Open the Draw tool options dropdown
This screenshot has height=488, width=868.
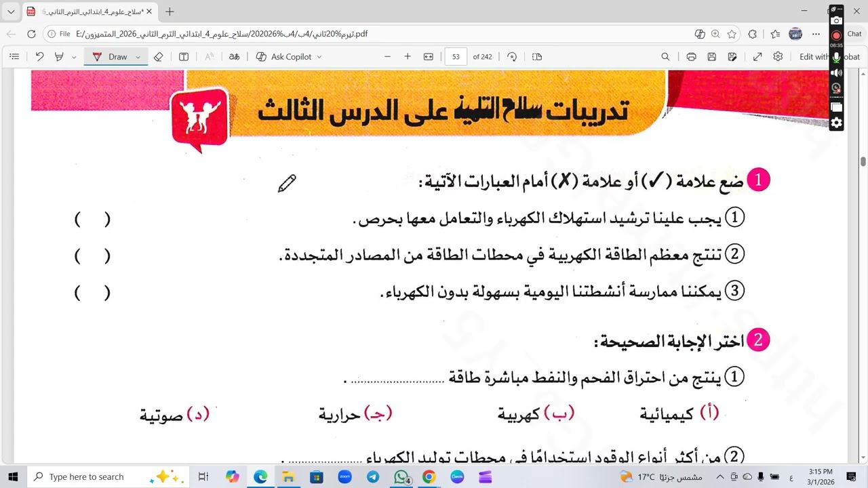(138, 57)
